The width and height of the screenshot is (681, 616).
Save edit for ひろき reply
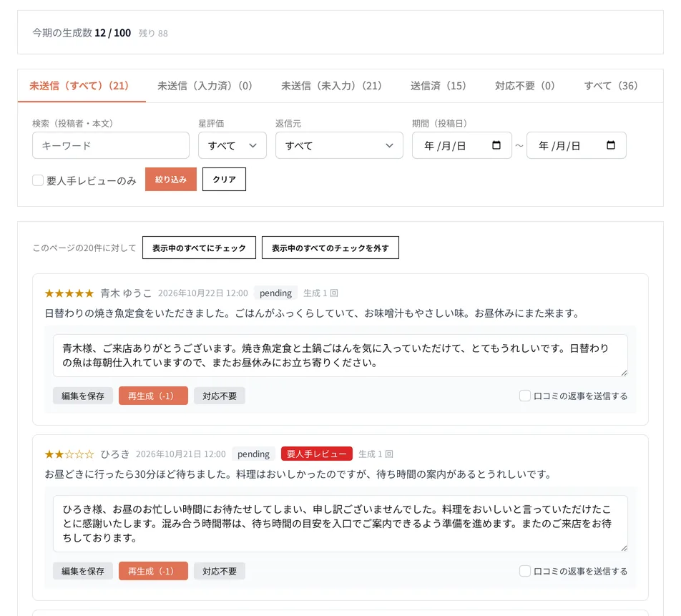tap(83, 571)
